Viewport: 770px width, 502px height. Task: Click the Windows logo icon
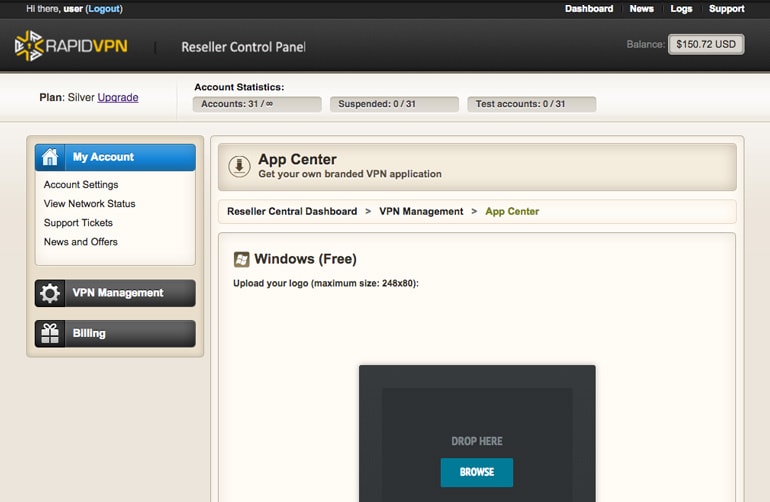[x=241, y=259]
